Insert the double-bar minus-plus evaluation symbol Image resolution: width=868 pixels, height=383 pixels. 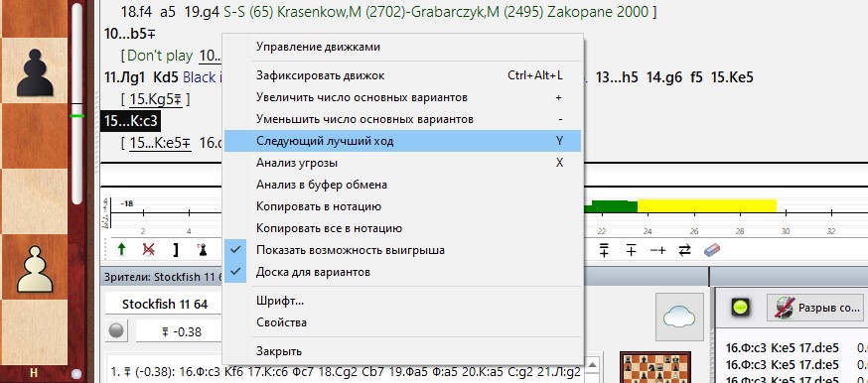coord(605,250)
